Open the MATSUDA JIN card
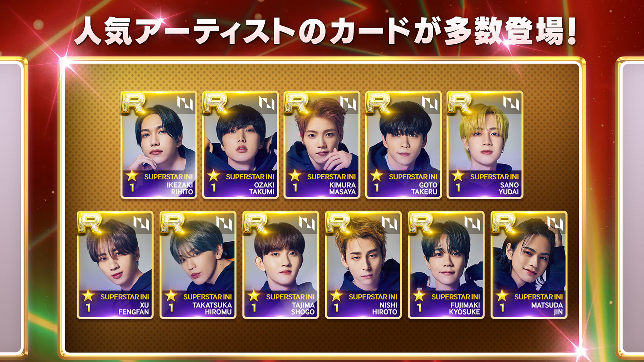This screenshot has width=644, height=362. pos(529,265)
